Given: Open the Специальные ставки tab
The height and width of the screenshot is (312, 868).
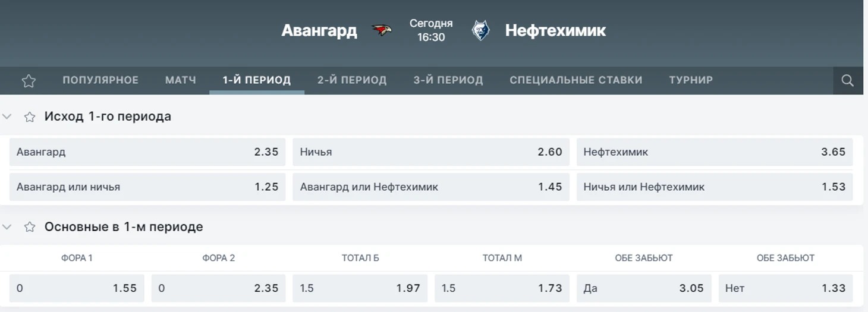Looking at the screenshot, I should point(576,80).
